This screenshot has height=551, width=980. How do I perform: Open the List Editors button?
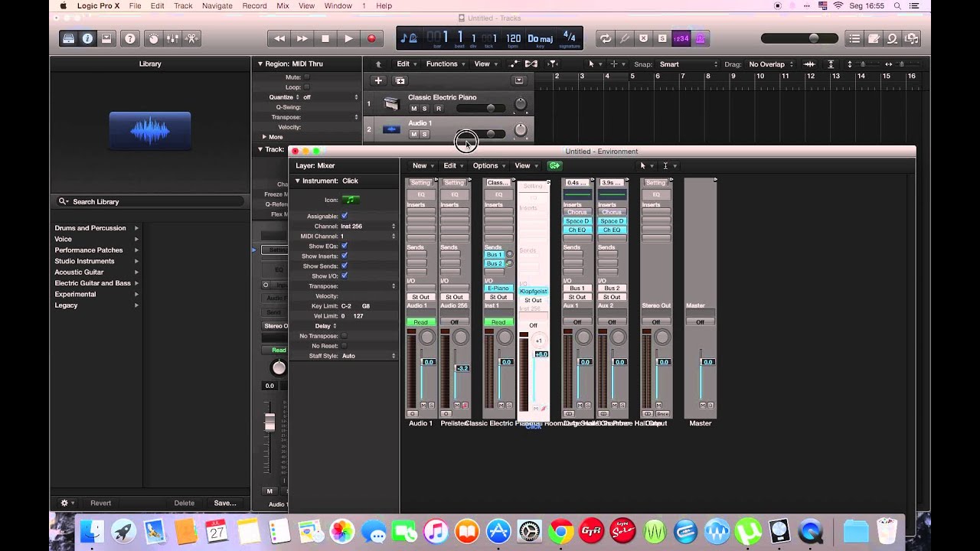click(854, 38)
